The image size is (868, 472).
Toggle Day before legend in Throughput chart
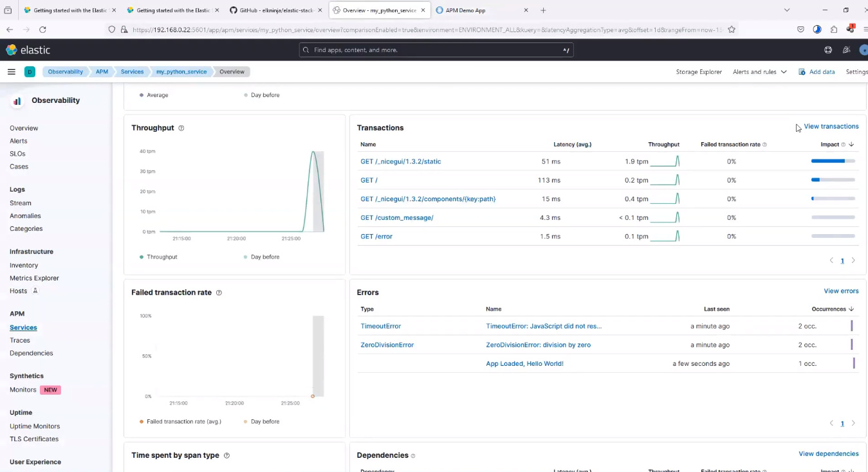tap(261, 257)
